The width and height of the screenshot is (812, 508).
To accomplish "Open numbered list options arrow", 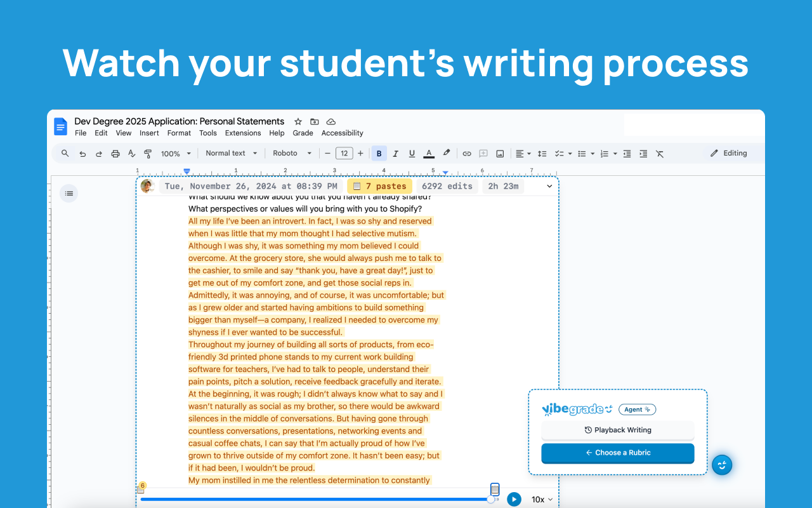I will click(x=615, y=154).
